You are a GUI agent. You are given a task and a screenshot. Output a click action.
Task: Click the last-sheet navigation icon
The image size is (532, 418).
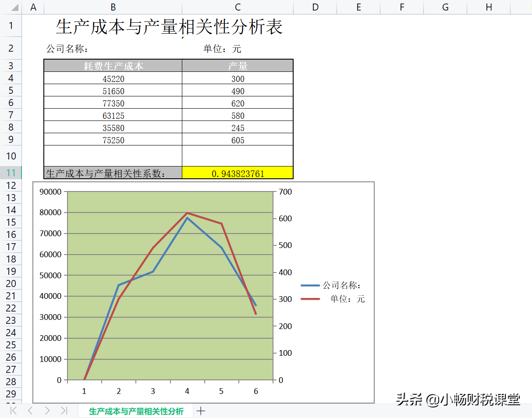(x=64, y=411)
